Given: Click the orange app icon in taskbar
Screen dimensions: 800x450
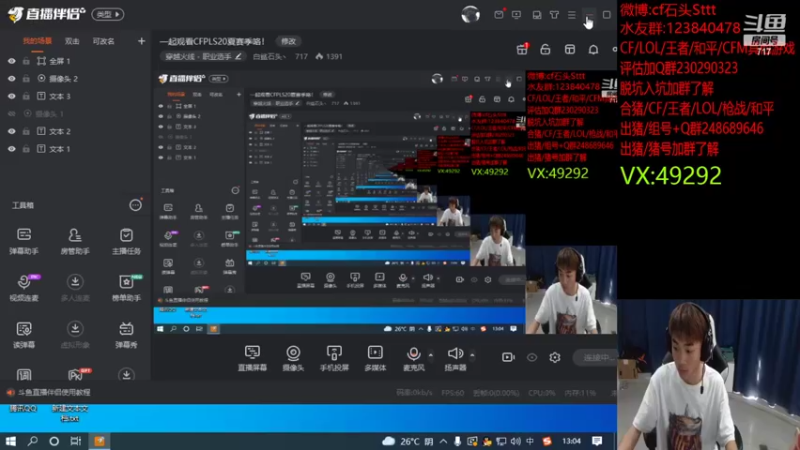Looking at the screenshot, I should (x=99, y=441).
